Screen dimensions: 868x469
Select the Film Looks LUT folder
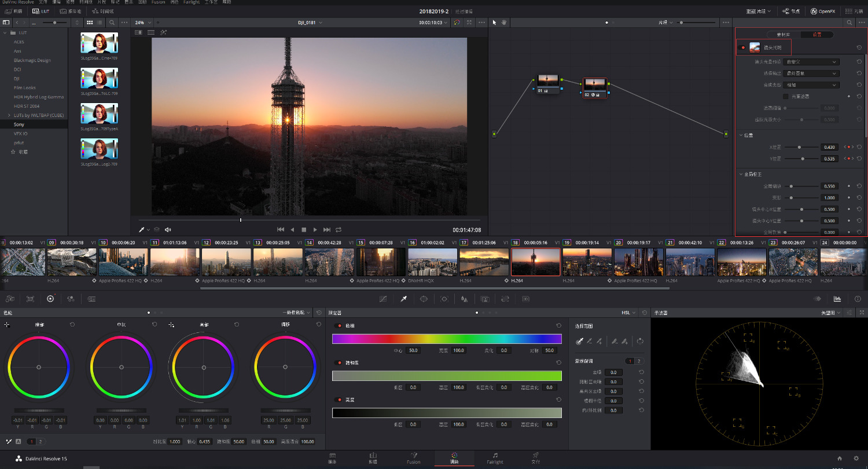(x=25, y=87)
